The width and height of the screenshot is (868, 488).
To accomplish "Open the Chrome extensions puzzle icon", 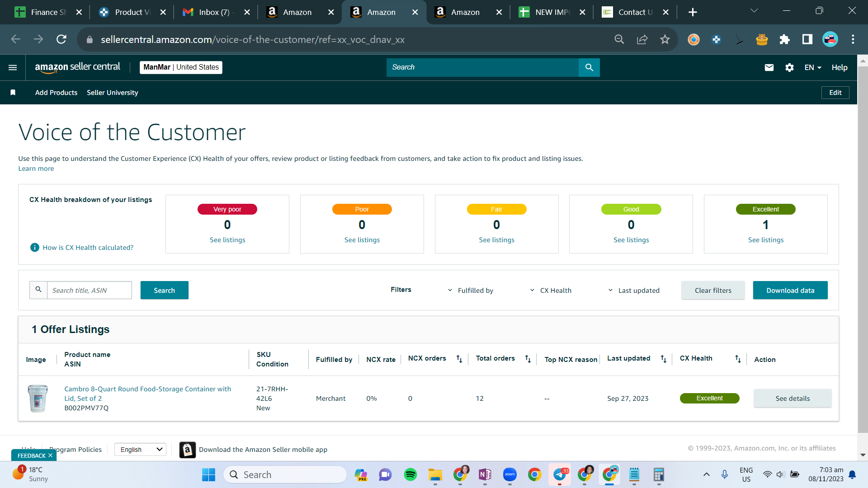I will click(784, 39).
